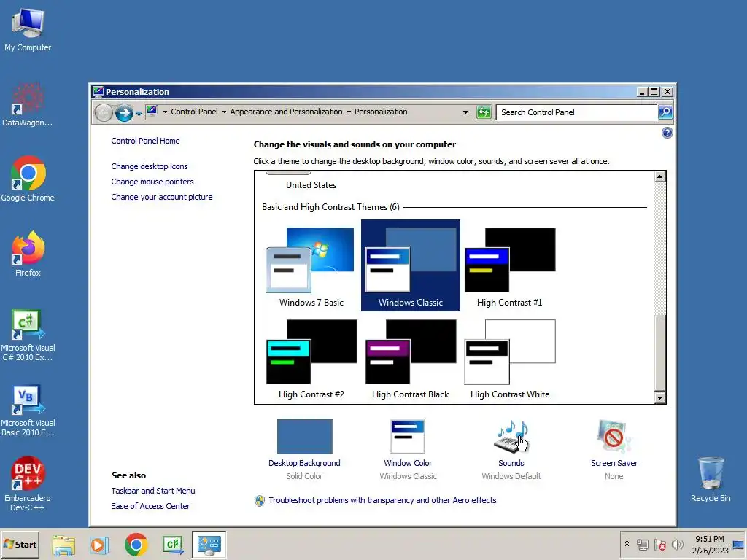Screen dimensions: 747x560
Task: Select the United States theme label
Action: (311, 185)
